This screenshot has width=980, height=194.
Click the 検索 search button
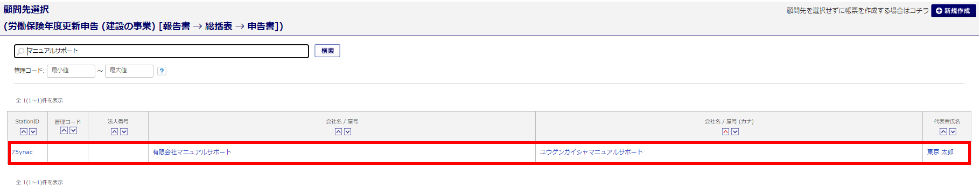coord(327,51)
